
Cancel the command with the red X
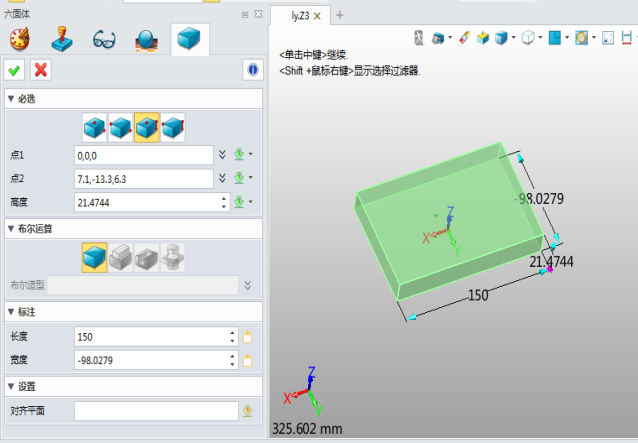pyautogui.click(x=41, y=69)
